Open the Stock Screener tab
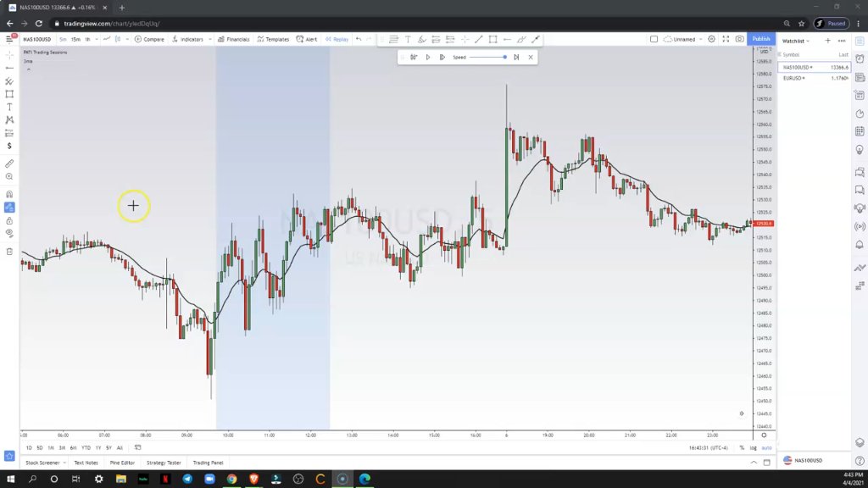 42,463
